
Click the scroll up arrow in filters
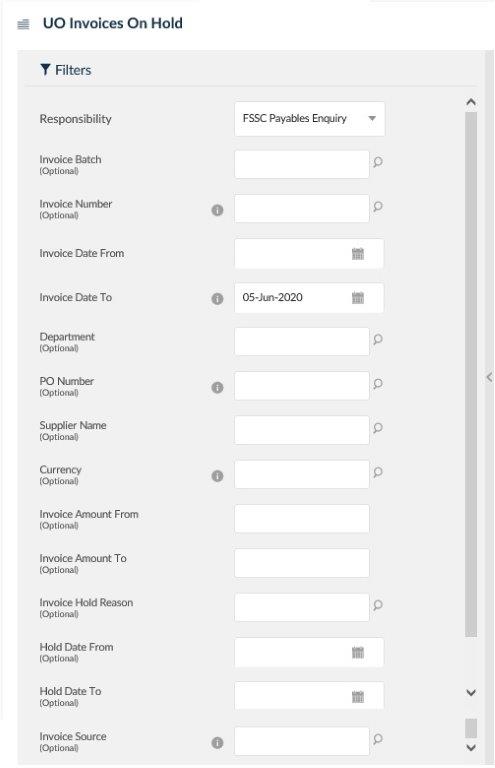[471, 102]
